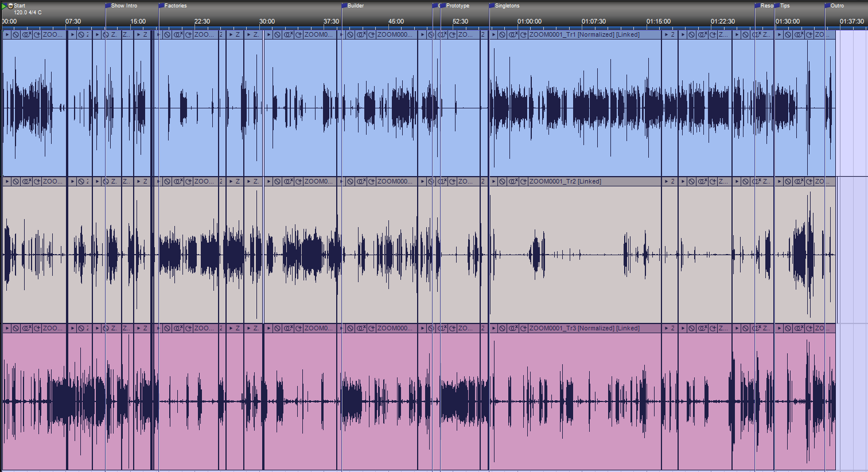Click the 01:15:00 mark on the ruler
868x472 pixels.
(659, 21)
